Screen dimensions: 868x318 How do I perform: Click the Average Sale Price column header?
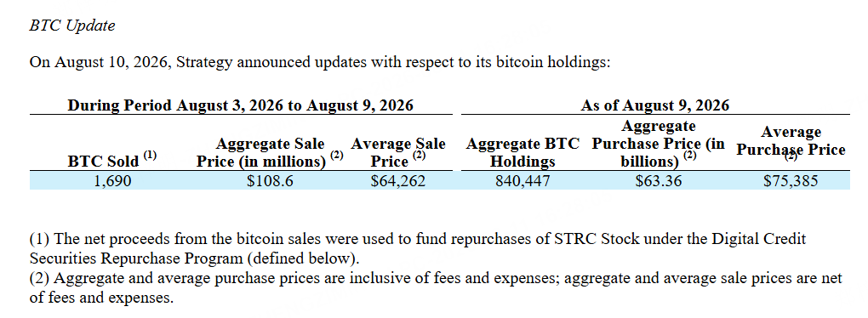pyautogui.click(x=398, y=153)
